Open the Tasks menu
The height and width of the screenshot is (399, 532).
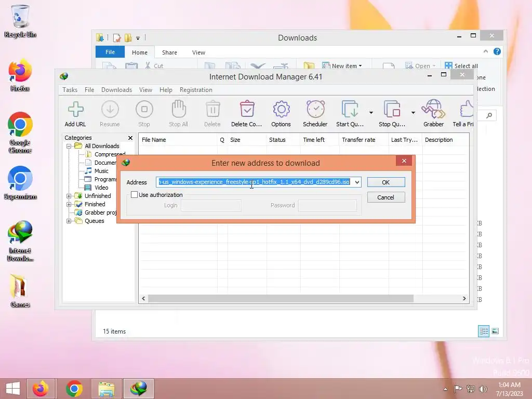[70, 90]
